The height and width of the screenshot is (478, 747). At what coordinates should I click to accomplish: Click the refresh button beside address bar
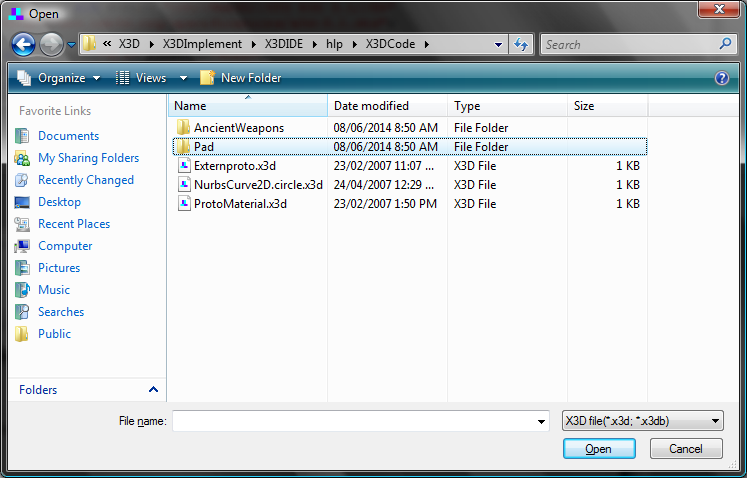(x=521, y=45)
